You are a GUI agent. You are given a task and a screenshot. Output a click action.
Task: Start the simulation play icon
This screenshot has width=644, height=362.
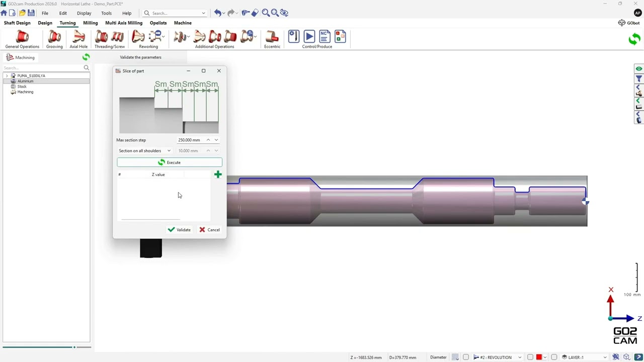tap(309, 36)
